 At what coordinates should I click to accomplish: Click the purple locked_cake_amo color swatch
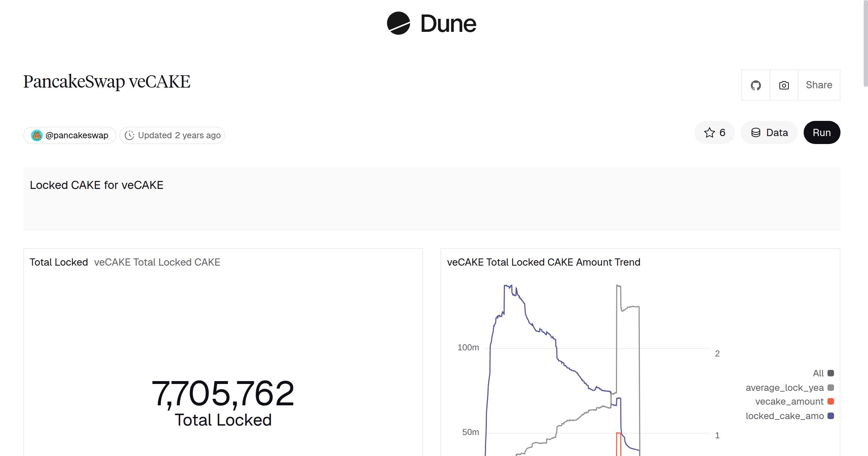point(831,416)
